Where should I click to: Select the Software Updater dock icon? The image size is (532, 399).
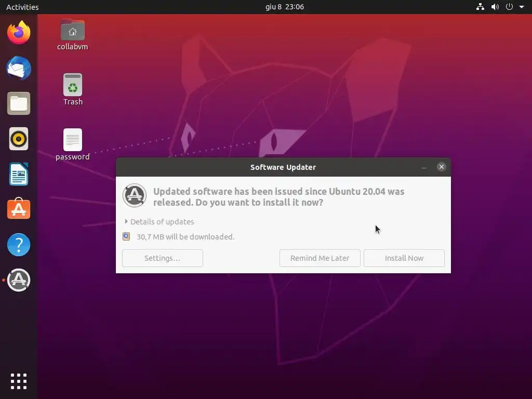[19, 280]
